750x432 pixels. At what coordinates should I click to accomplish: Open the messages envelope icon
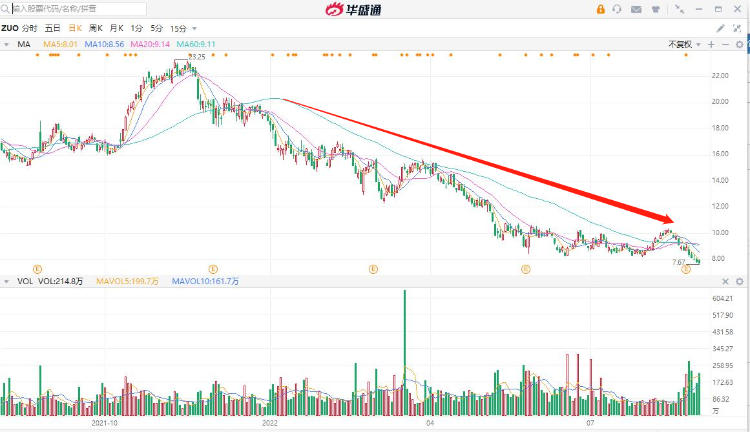click(x=636, y=9)
